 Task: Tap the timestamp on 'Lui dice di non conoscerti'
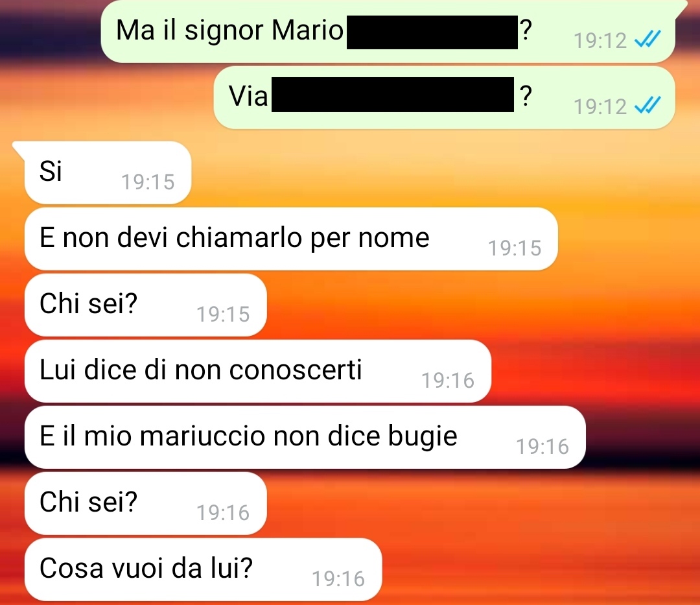[x=448, y=381]
